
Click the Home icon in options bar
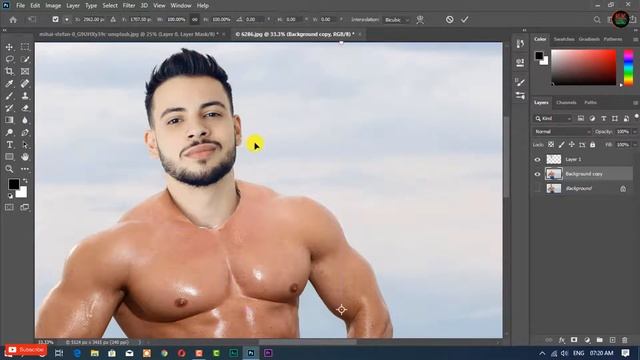[x=13, y=20]
